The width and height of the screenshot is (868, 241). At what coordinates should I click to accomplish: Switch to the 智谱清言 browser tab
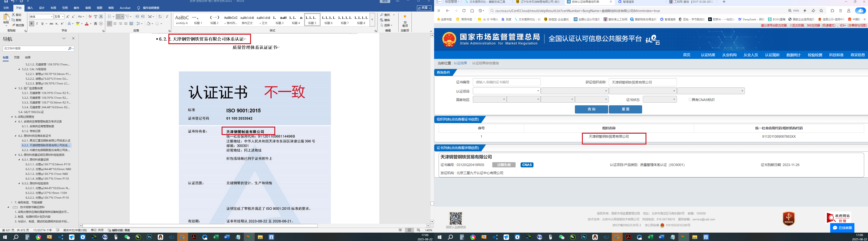tap(626, 2)
